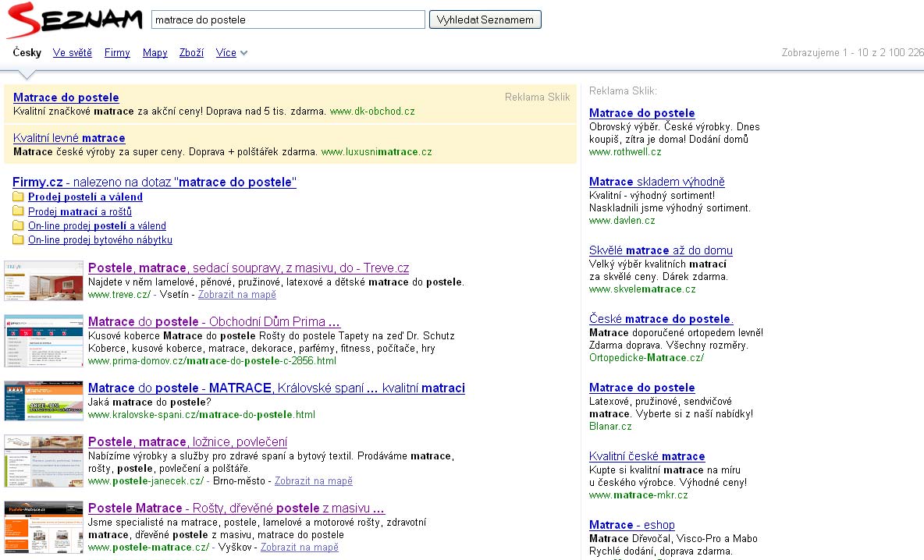Open Postele Matrace - Rošty, dřevěné postele result

click(x=236, y=509)
